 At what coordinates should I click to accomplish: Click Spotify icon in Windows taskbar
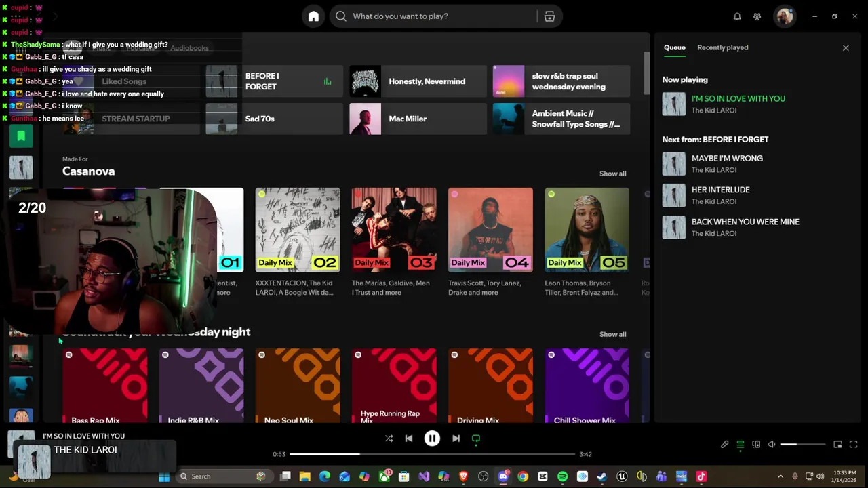[562, 476]
